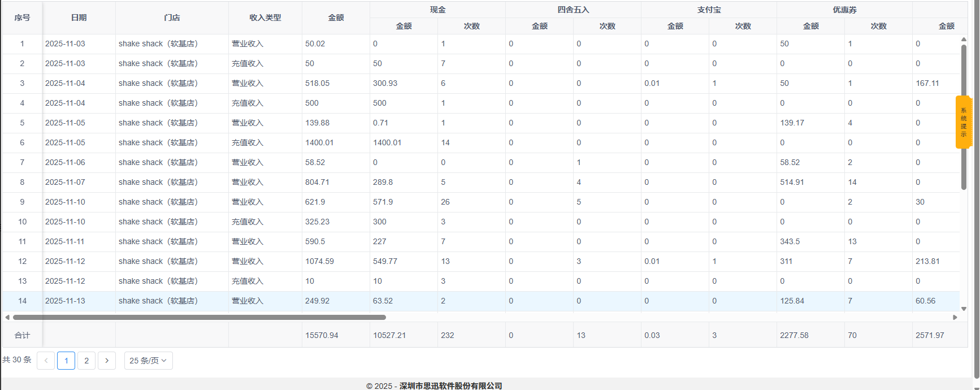Click left arrow of horizontal table scrollbar
The width and height of the screenshot is (980, 390).
pyautogui.click(x=7, y=317)
